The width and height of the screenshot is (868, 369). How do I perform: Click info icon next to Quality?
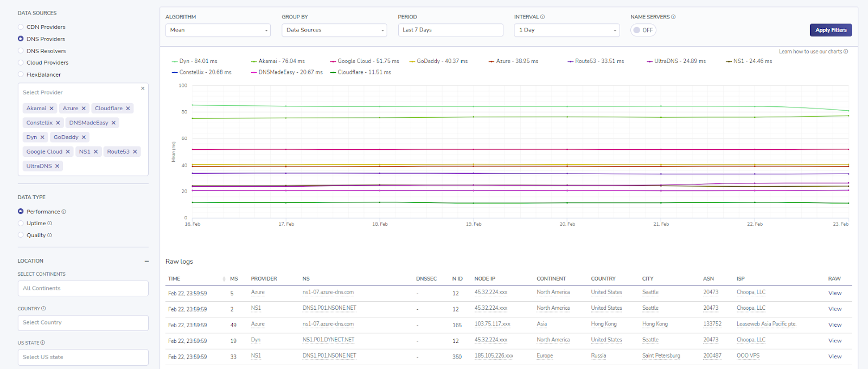click(x=49, y=236)
